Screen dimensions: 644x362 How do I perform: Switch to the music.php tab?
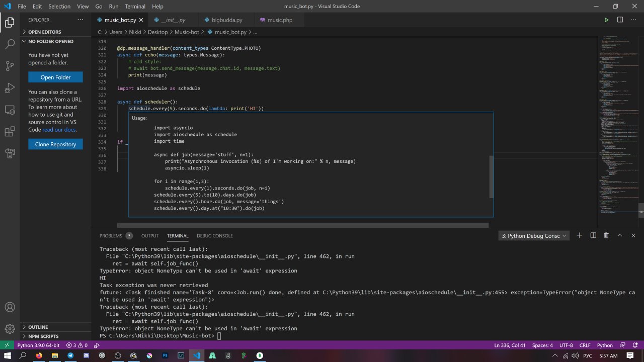(x=279, y=20)
